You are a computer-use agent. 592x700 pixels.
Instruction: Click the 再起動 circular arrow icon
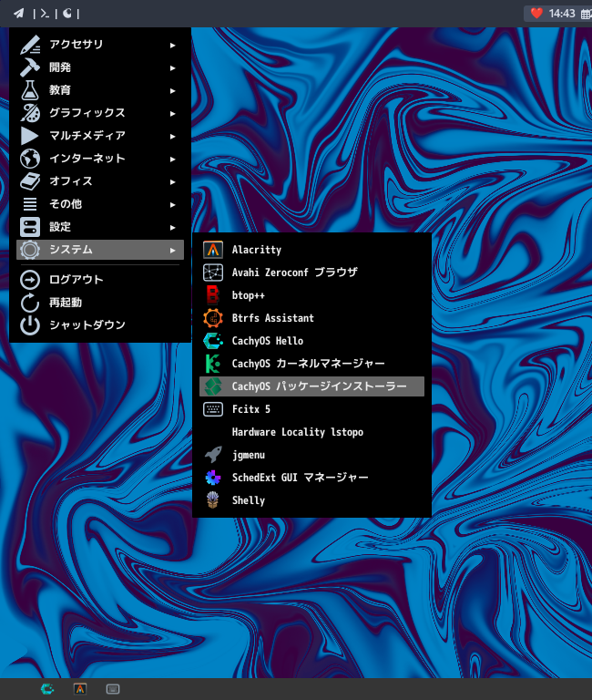pyautogui.click(x=30, y=303)
